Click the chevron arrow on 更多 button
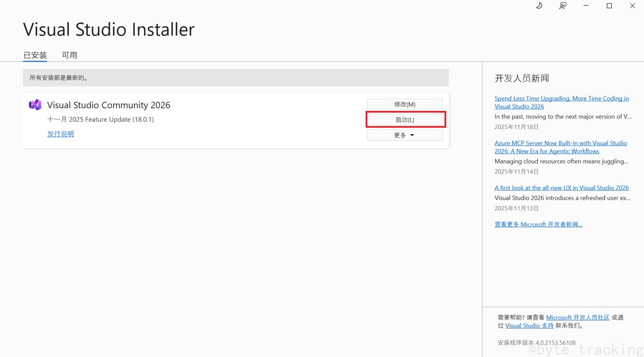This screenshot has height=357, width=644. pyautogui.click(x=412, y=135)
